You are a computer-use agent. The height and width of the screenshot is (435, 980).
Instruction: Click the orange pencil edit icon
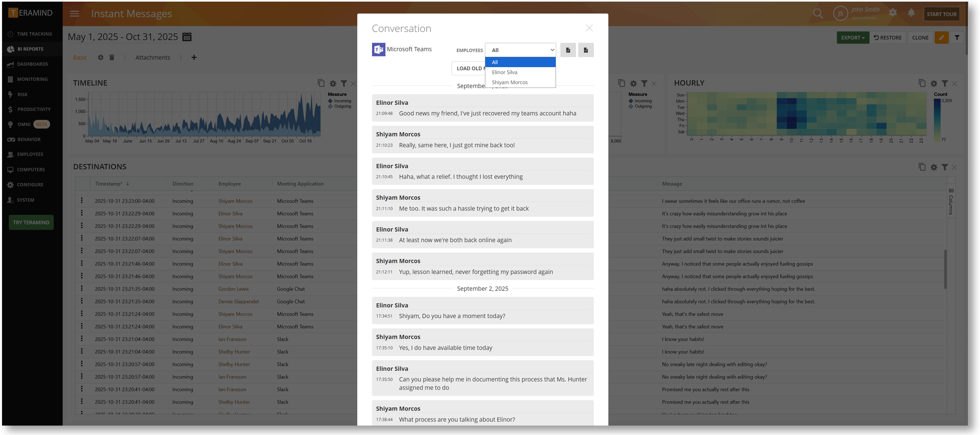click(941, 38)
